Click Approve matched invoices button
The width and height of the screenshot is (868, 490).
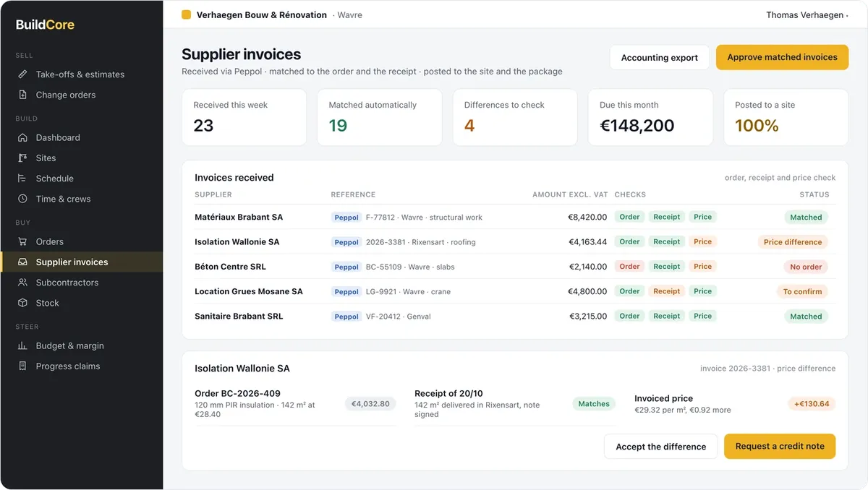coord(782,57)
